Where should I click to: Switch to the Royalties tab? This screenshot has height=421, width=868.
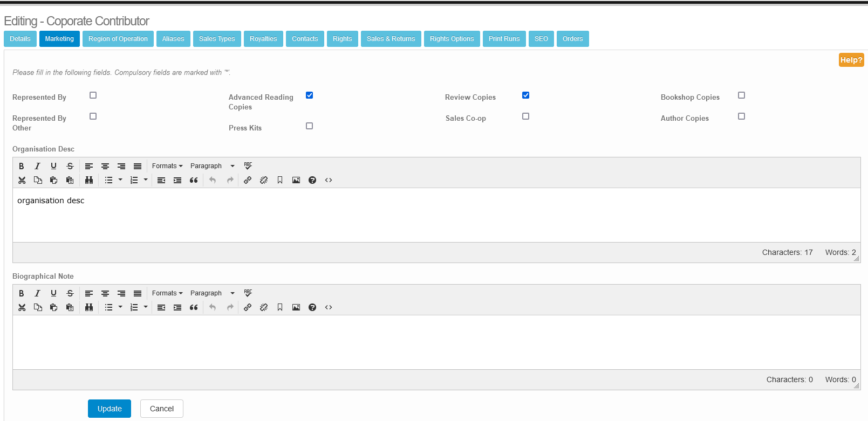263,39
